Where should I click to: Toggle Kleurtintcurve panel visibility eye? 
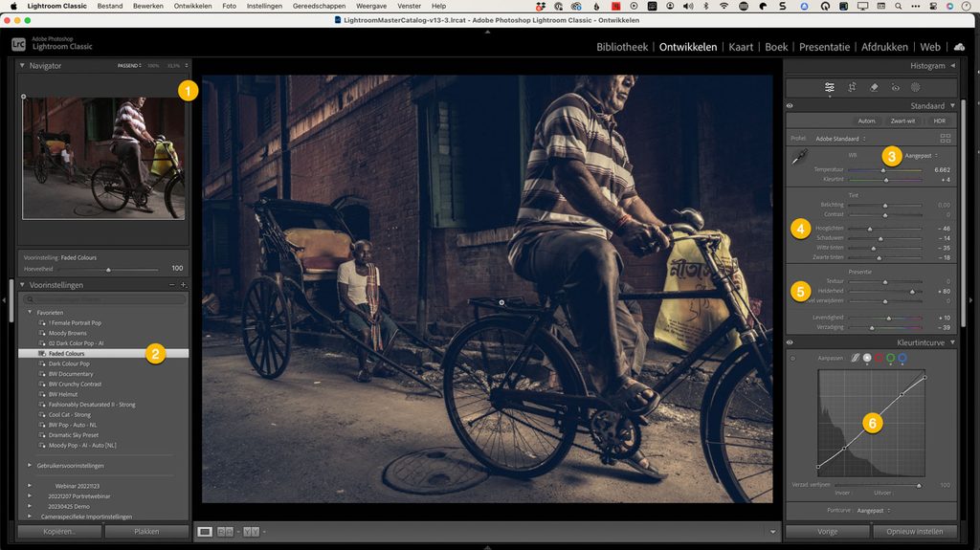[790, 342]
